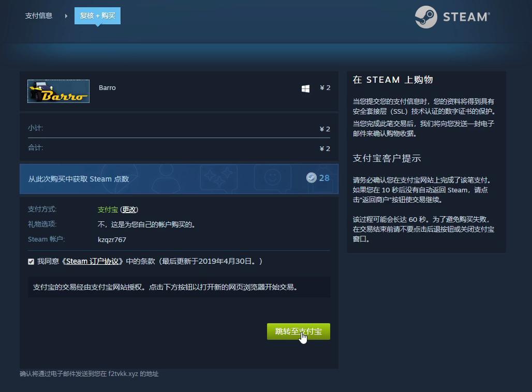Click the sparkle stars icon in the points banner
Screen dimensions: 532x392
218,176
